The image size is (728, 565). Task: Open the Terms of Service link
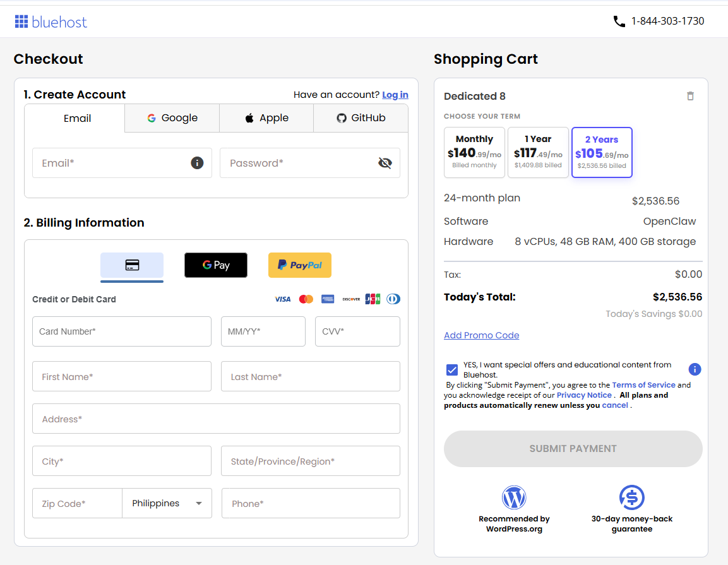643,385
